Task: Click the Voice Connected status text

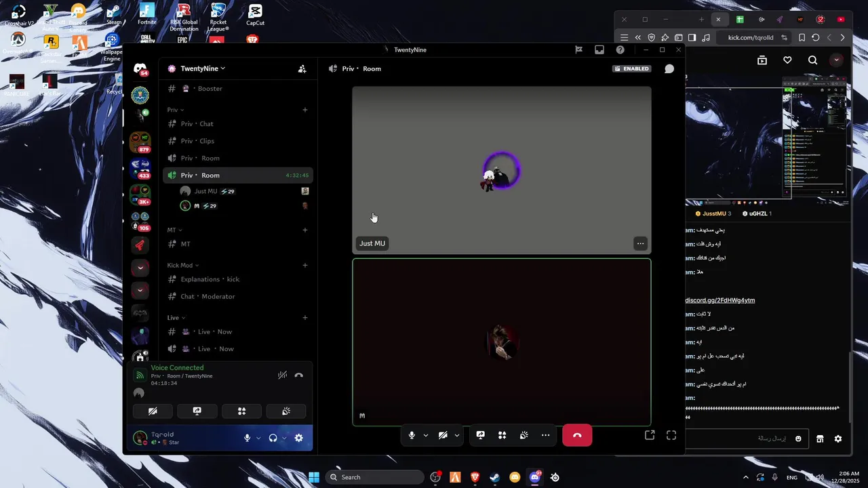Action: coord(177,367)
